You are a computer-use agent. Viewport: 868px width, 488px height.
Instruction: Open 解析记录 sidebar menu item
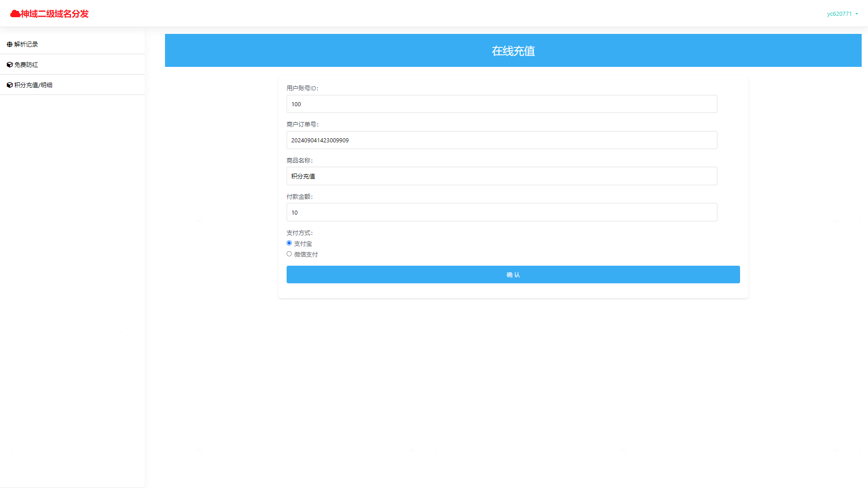(x=26, y=44)
